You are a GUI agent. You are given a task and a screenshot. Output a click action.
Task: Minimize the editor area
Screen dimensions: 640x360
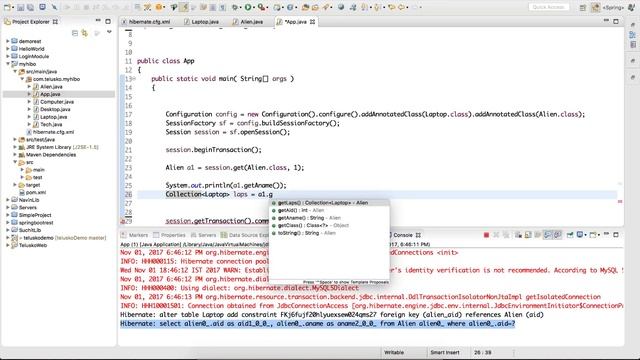click(x=606, y=21)
